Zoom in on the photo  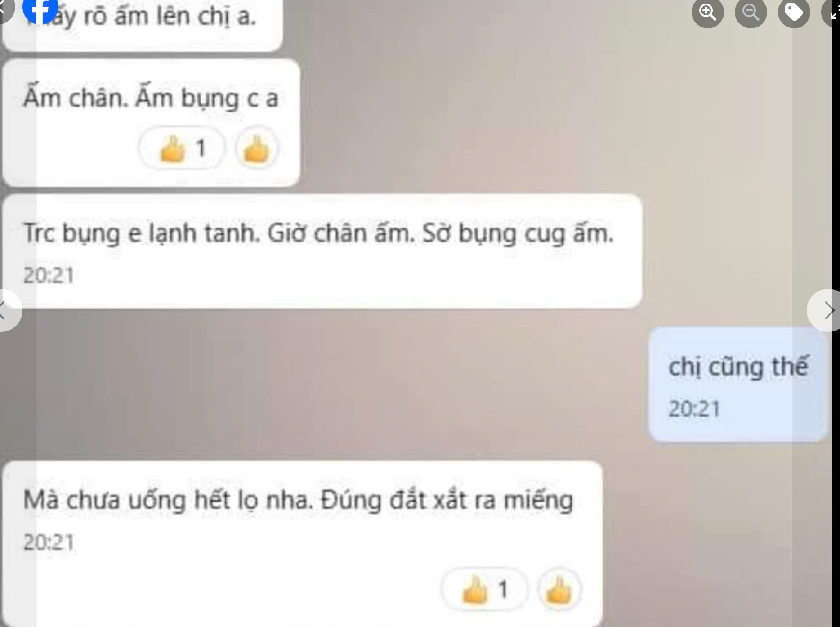[707, 12]
